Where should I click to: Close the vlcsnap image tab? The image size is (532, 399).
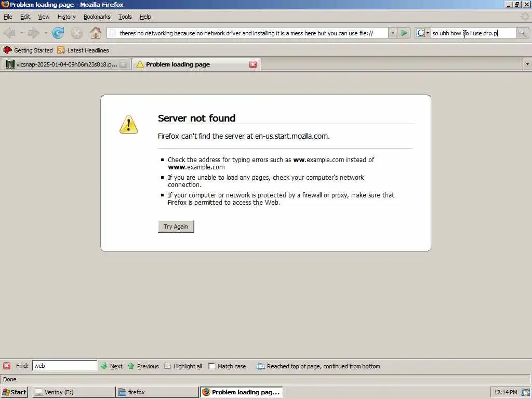124,64
